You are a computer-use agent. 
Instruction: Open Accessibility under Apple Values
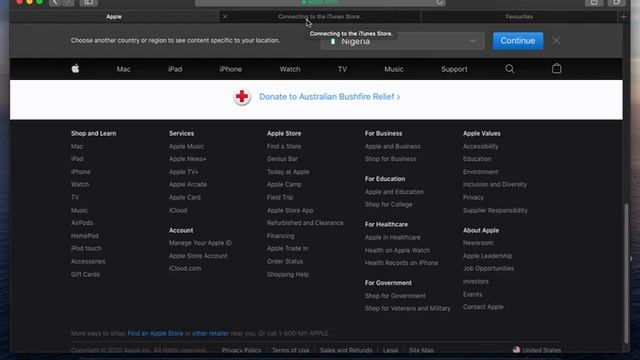(x=480, y=146)
